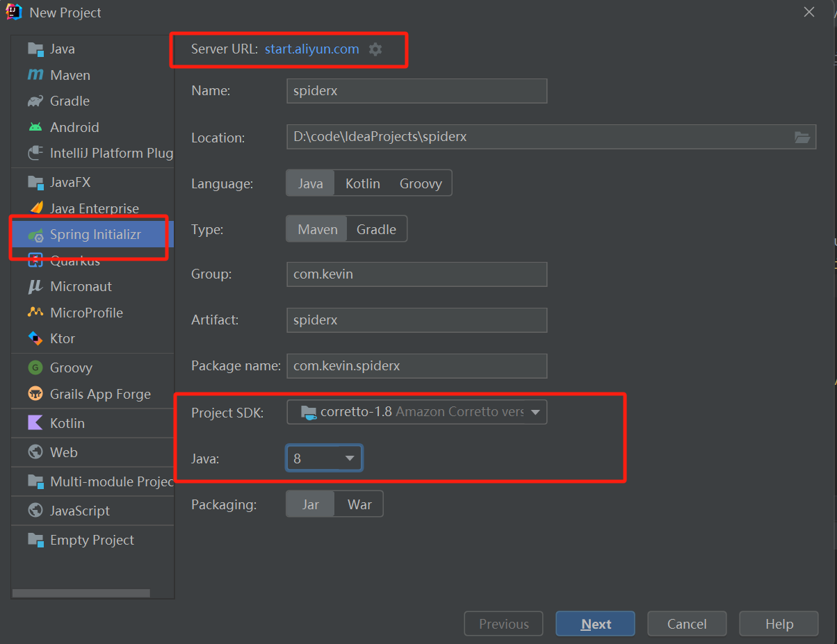837x644 pixels.
Task: Set build Type to Maven
Action: [317, 229]
